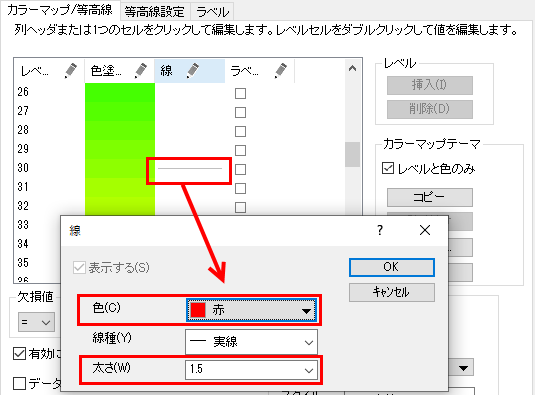This screenshot has height=395, width=535.
Task: Open the 太さ(W) width dropdown
Action: 251,369
